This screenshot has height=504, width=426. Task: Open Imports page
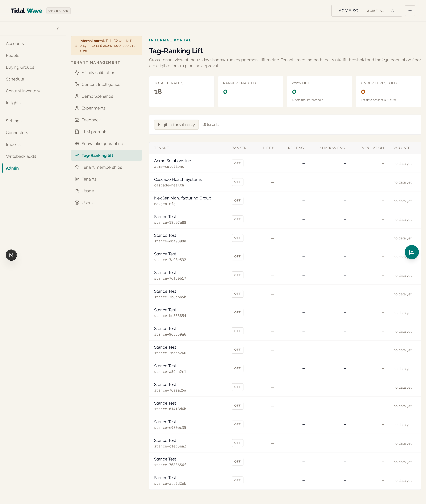(13, 144)
